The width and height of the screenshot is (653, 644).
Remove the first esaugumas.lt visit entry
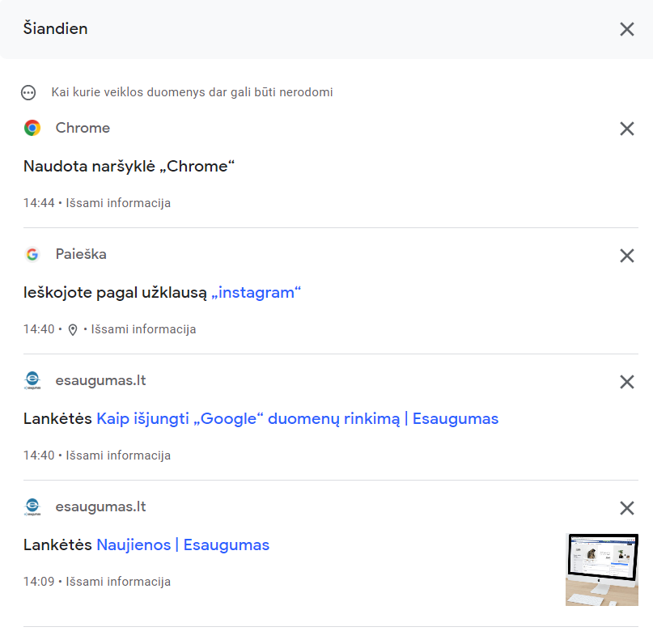627,381
